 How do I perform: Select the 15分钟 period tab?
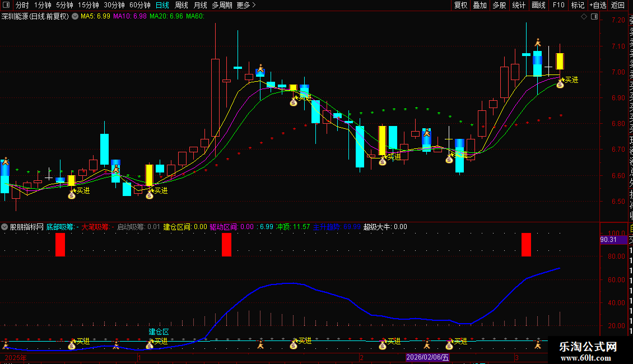[89, 5]
